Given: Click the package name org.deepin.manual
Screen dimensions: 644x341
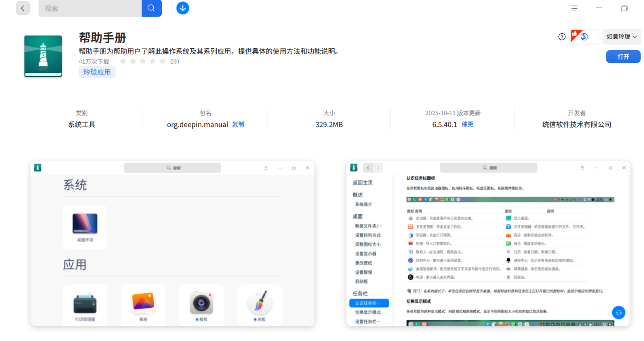Looking at the screenshot, I should coord(198,125).
